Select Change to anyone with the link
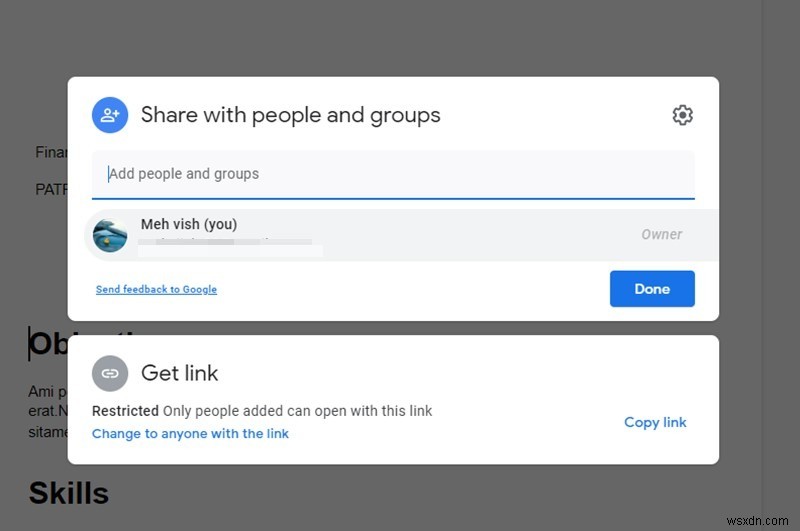 click(x=190, y=434)
